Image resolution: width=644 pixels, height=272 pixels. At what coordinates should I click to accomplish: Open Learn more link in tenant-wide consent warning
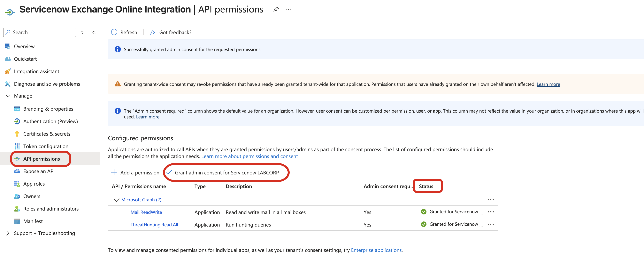tap(548, 84)
